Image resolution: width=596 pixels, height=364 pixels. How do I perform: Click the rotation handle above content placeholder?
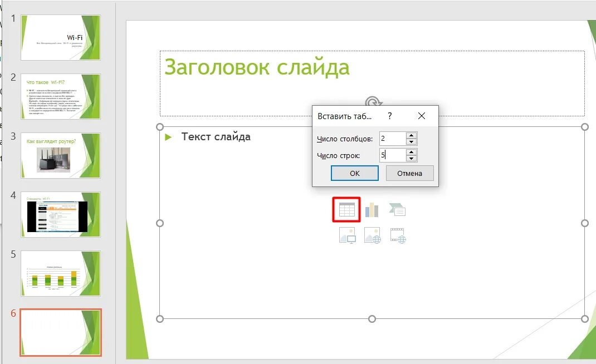click(373, 101)
